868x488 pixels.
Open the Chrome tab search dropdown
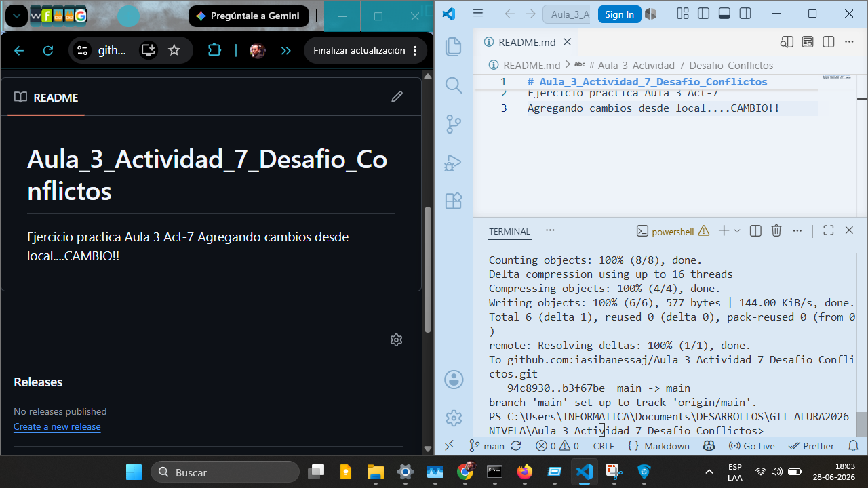coord(16,16)
